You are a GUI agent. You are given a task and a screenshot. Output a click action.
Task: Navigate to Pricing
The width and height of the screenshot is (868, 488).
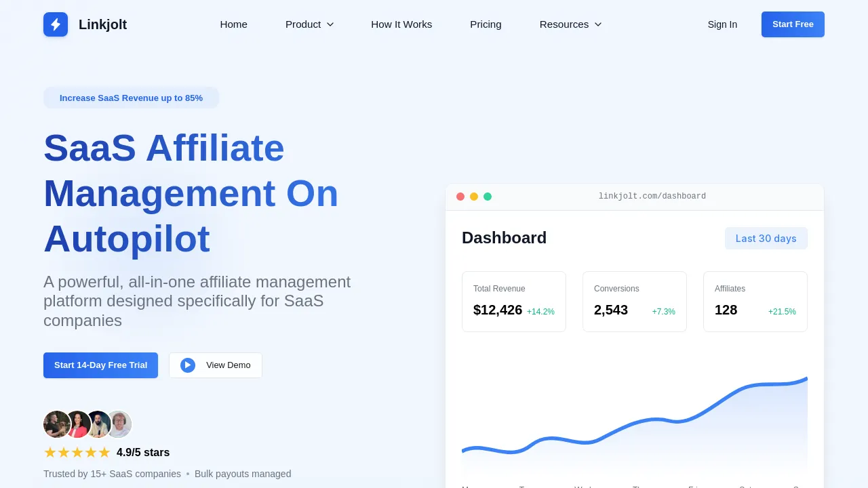(486, 24)
